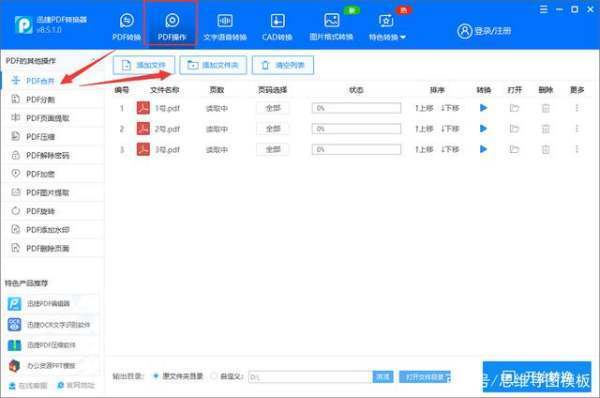This screenshot has width=600, height=398.
Task: Click progress bar of 3号.pdf
Action: pyautogui.click(x=356, y=149)
